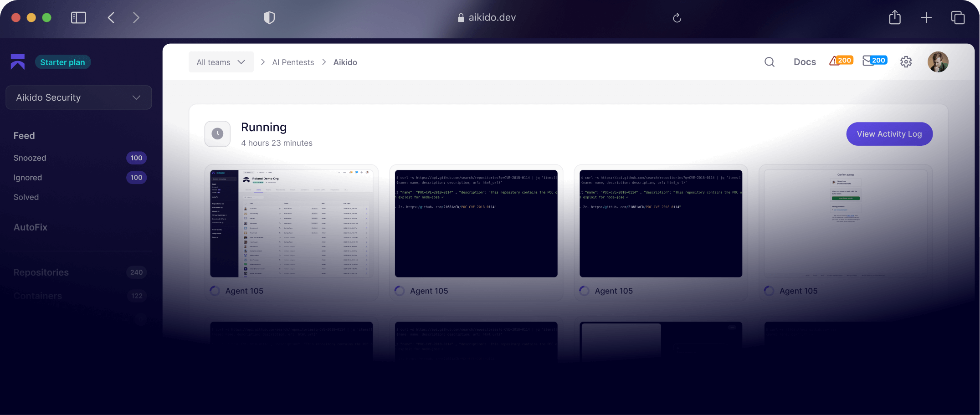Open search with the magnifier icon
Image resolution: width=980 pixels, height=415 pixels.
(x=770, y=62)
